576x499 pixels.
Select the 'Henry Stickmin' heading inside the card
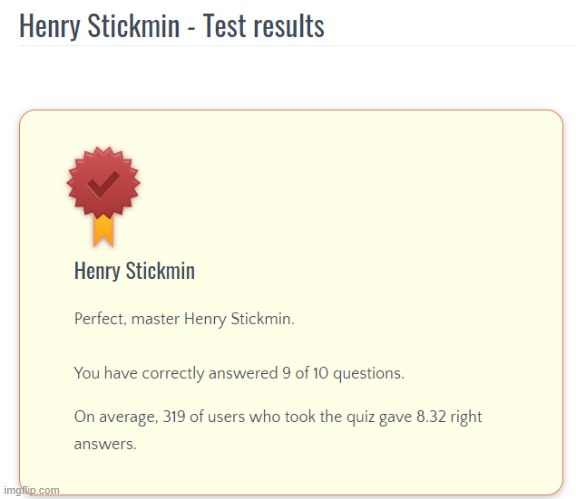click(x=134, y=271)
